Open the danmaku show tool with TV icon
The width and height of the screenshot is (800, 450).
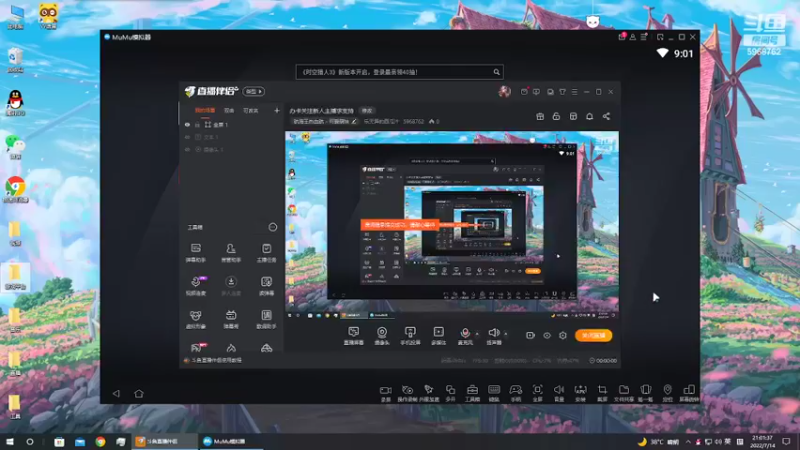[x=231, y=319]
